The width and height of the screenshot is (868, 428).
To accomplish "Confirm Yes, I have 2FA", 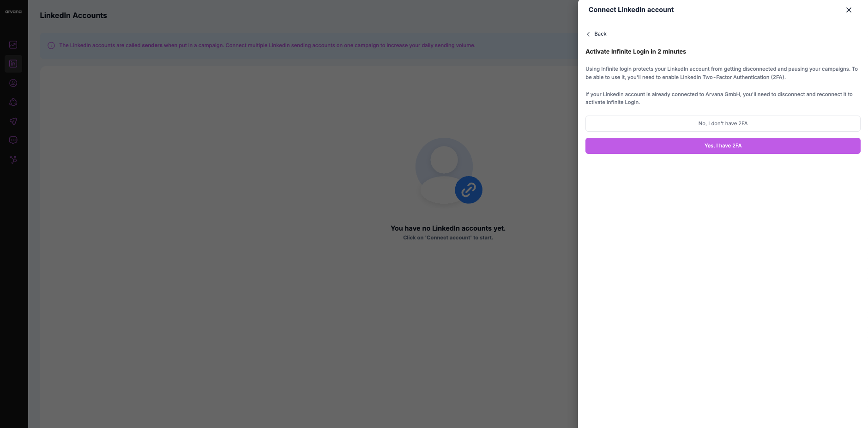I will pyautogui.click(x=723, y=146).
